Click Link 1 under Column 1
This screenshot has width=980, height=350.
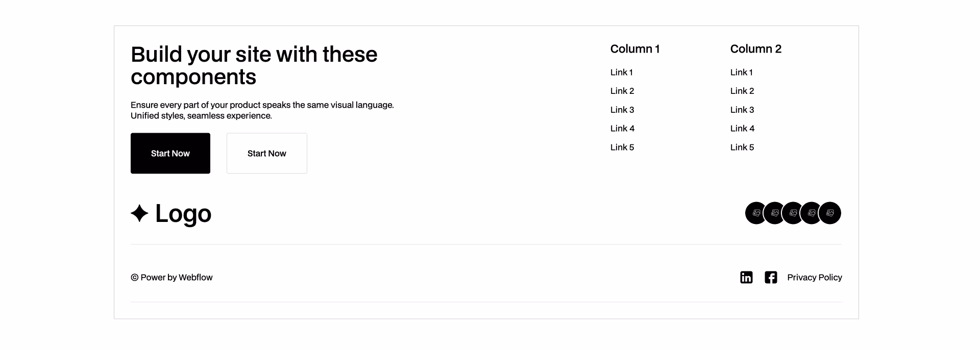(x=622, y=72)
